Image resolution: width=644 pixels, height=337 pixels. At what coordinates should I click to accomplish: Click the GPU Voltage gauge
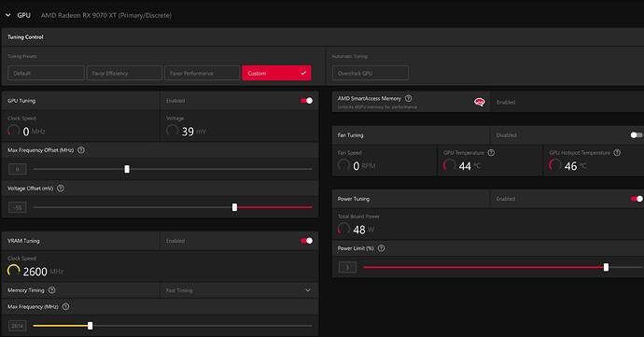[172, 131]
